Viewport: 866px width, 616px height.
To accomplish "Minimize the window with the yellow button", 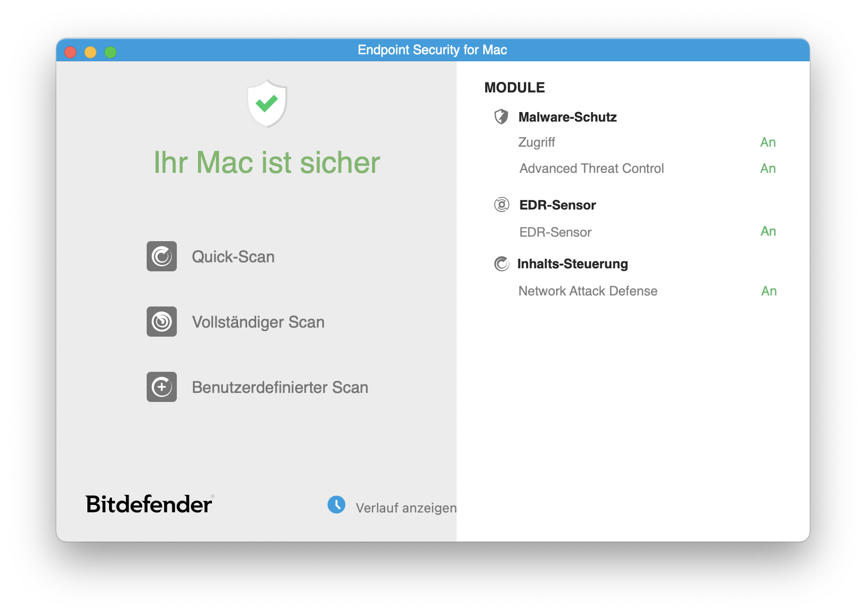I will click(x=90, y=52).
